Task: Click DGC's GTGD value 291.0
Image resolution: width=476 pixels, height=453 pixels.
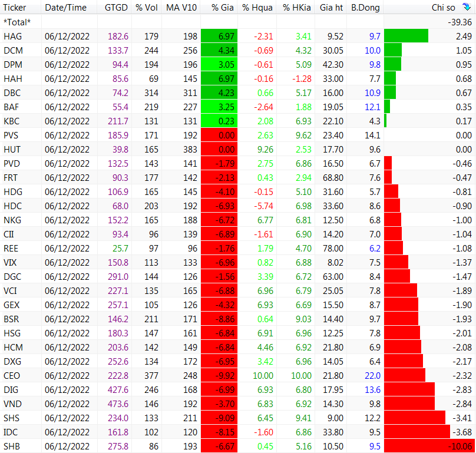Action: click(x=118, y=277)
